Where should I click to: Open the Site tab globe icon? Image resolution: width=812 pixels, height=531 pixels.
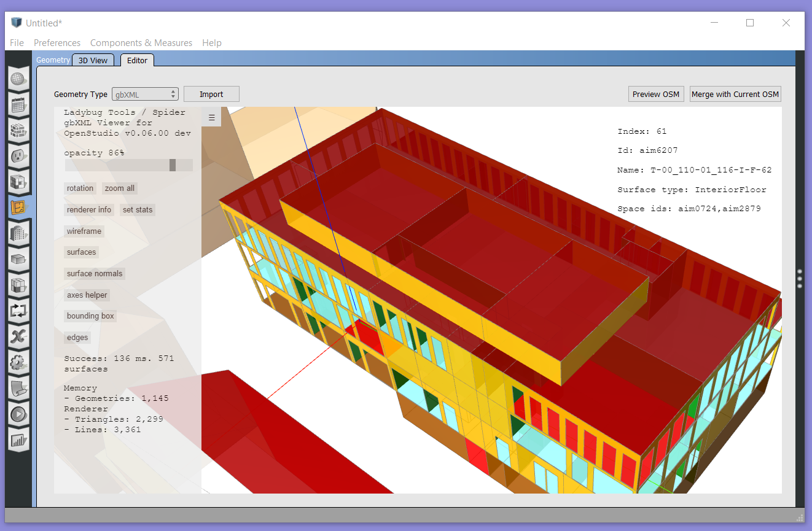tap(18, 79)
